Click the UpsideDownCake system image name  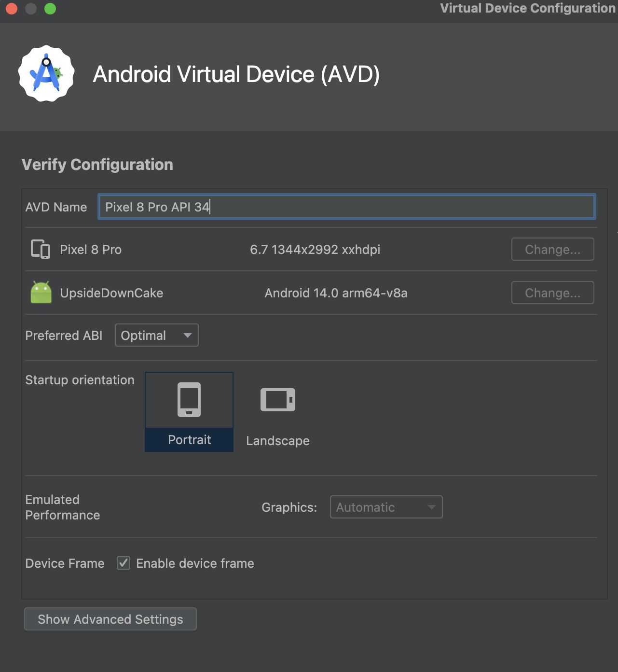(111, 293)
